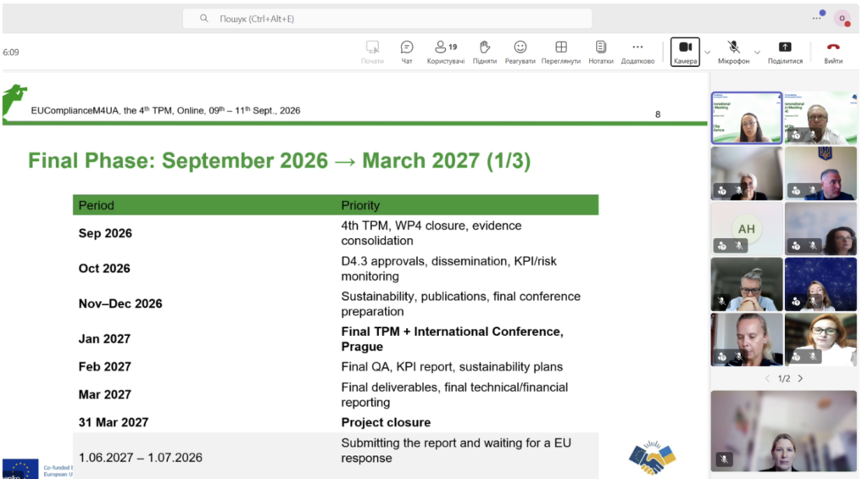This screenshot has width=868, height=479.
Task: Expand the microphone options dropdown arrow
Action: [x=757, y=53]
